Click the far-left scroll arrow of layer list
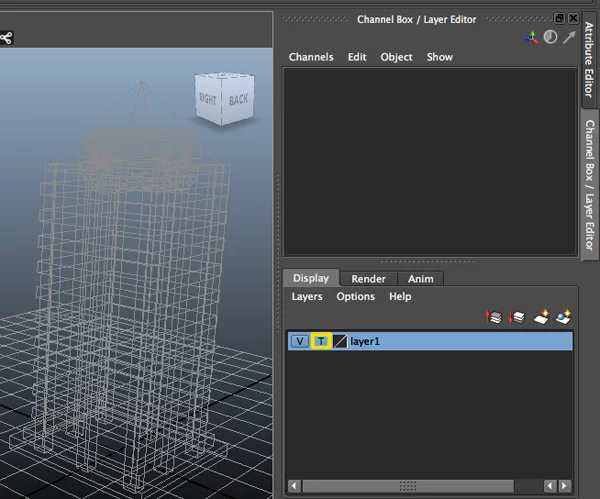 [294, 486]
